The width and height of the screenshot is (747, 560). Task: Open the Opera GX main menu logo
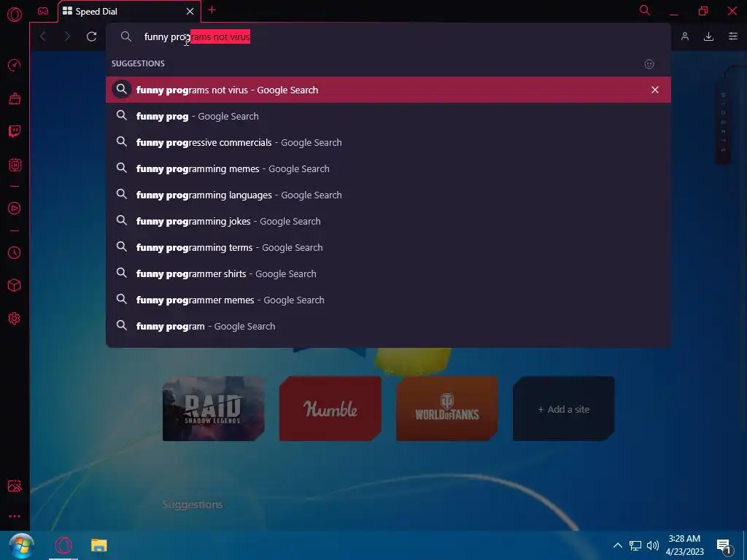pyautogui.click(x=15, y=15)
